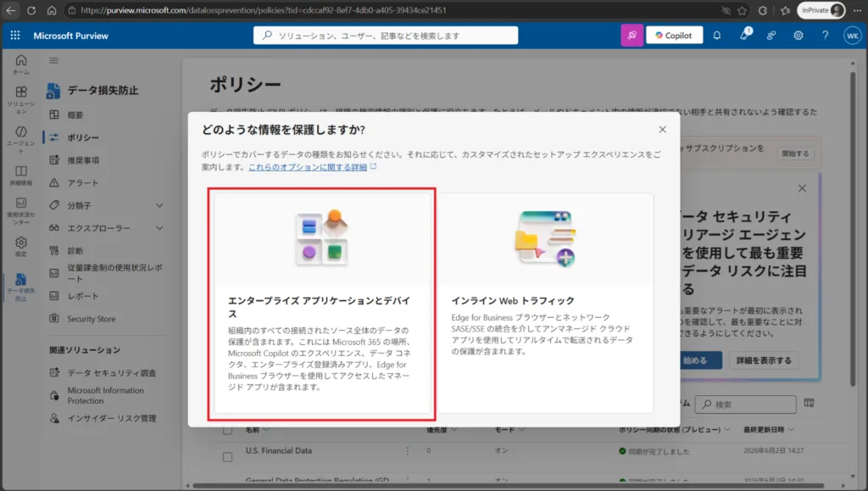The height and width of the screenshot is (491, 868).
Task: Expand the エクスプローラー menu chevron
Action: [159, 228]
